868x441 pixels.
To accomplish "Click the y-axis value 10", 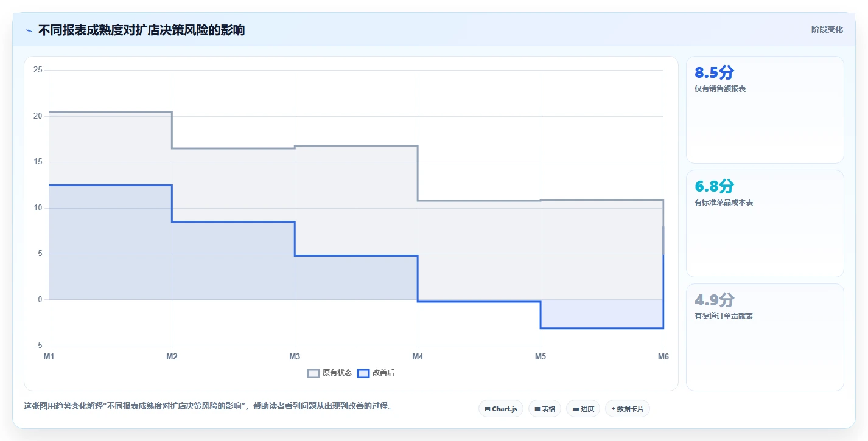I will coord(38,208).
